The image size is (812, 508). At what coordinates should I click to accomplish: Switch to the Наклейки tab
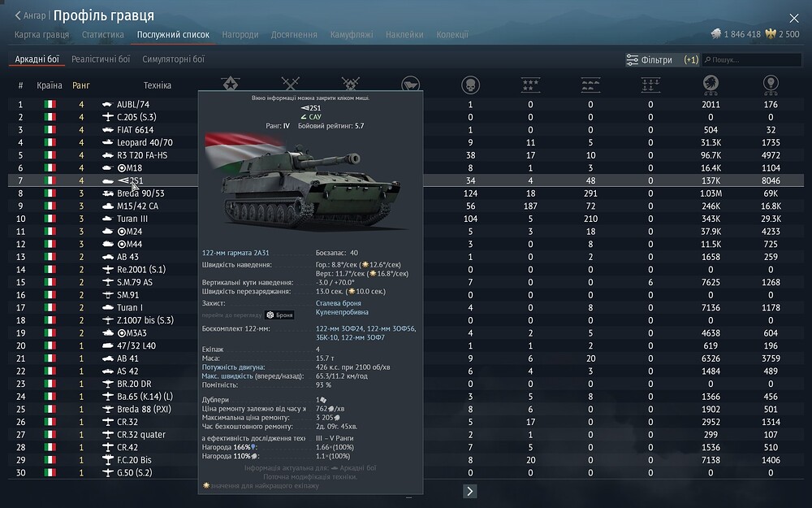404,35
